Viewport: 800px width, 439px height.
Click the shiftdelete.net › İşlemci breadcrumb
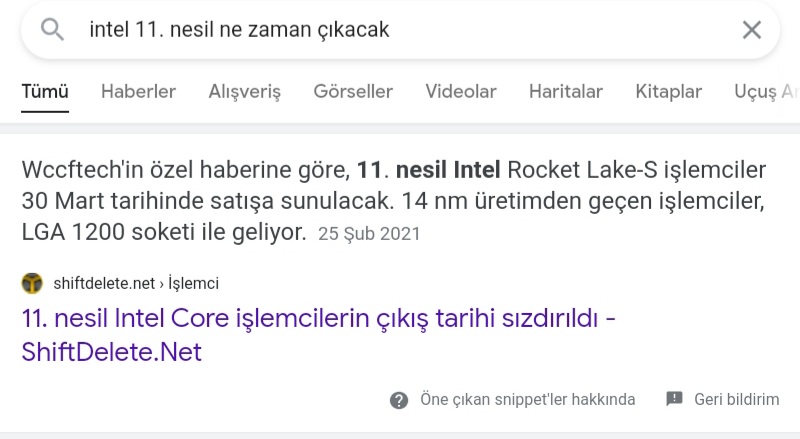click(x=136, y=284)
